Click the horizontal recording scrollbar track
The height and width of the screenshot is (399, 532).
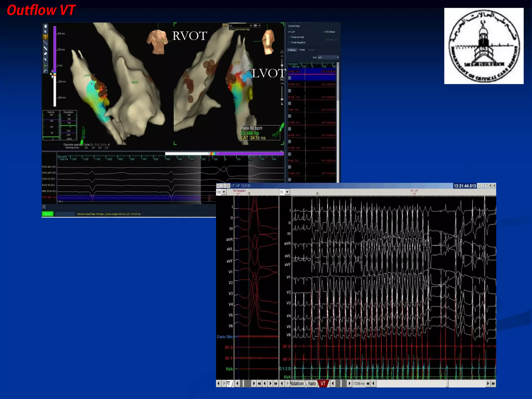point(430,384)
